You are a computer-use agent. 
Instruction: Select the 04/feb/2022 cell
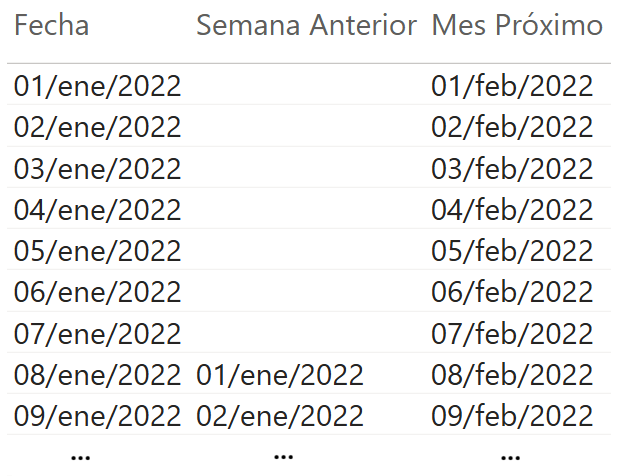512,210
